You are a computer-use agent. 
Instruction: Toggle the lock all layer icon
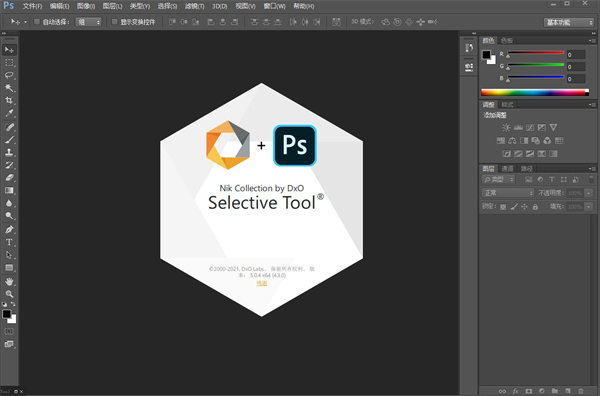535,207
